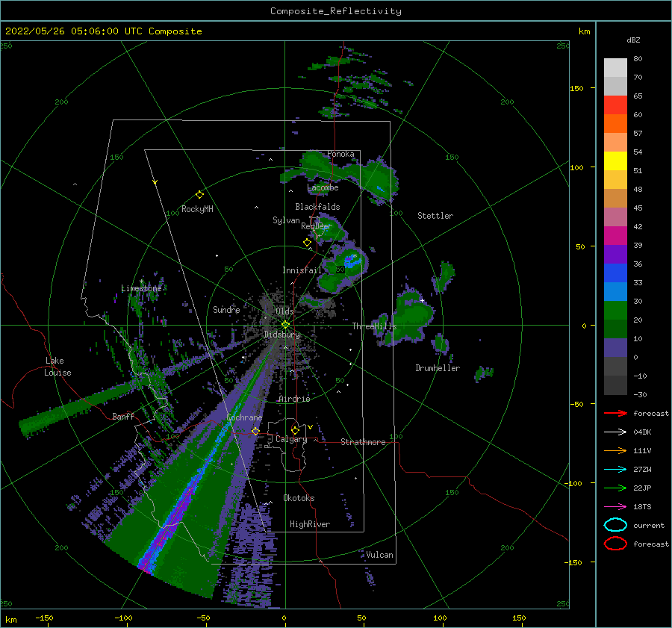Select the 39-42 dBZ magenta swatch

(615, 236)
